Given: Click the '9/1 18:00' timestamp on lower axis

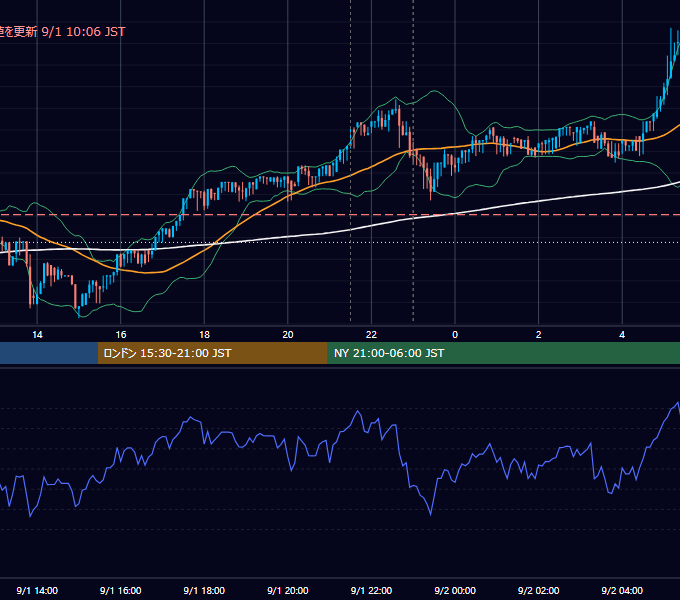Looking at the screenshot, I should [x=204, y=590].
